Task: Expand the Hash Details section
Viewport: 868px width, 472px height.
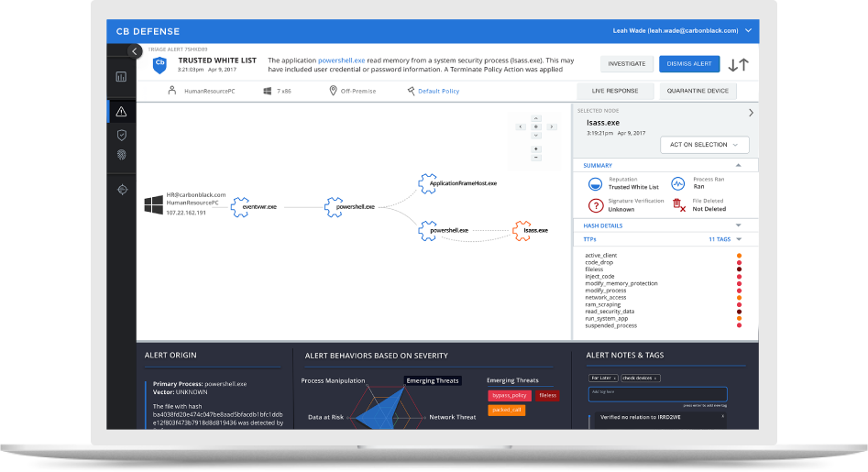Action: 739,225
